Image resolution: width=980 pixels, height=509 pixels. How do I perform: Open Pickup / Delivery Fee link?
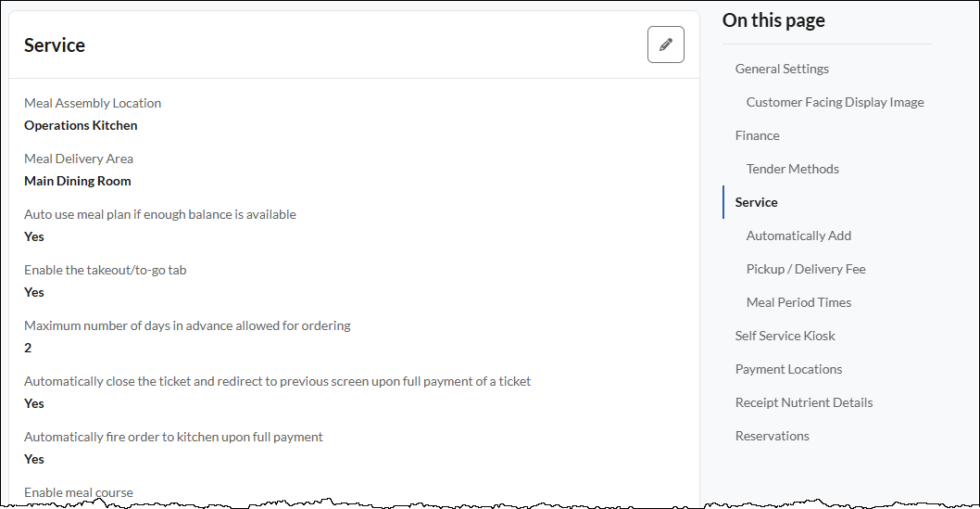click(x=806, y=269)
